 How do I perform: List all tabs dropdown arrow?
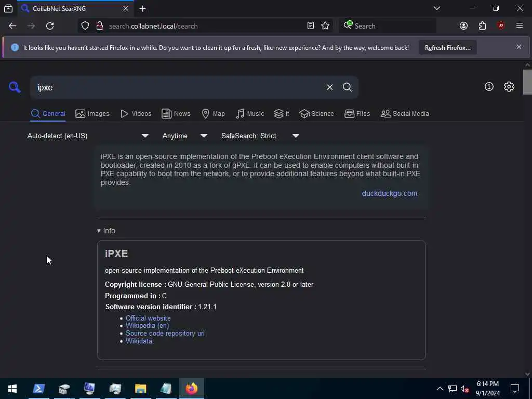point(437,8)
